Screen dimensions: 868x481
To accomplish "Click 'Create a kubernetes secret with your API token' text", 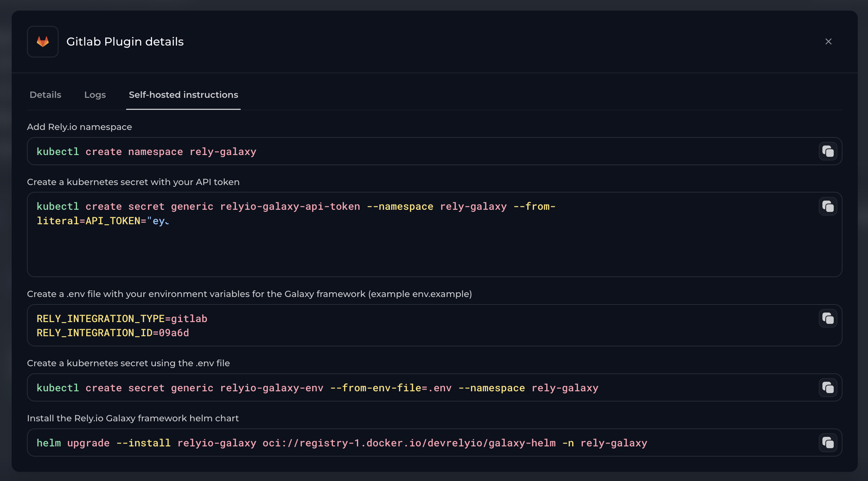I will 133,182.
